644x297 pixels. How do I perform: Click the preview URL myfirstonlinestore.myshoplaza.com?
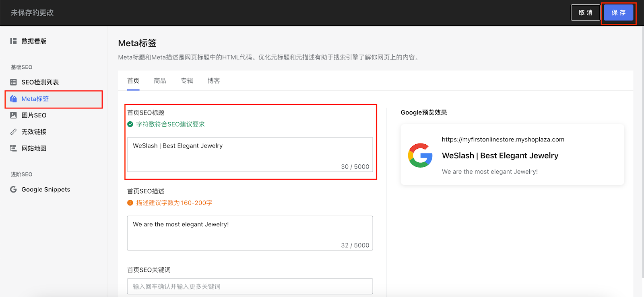click(x=503, y=139)
